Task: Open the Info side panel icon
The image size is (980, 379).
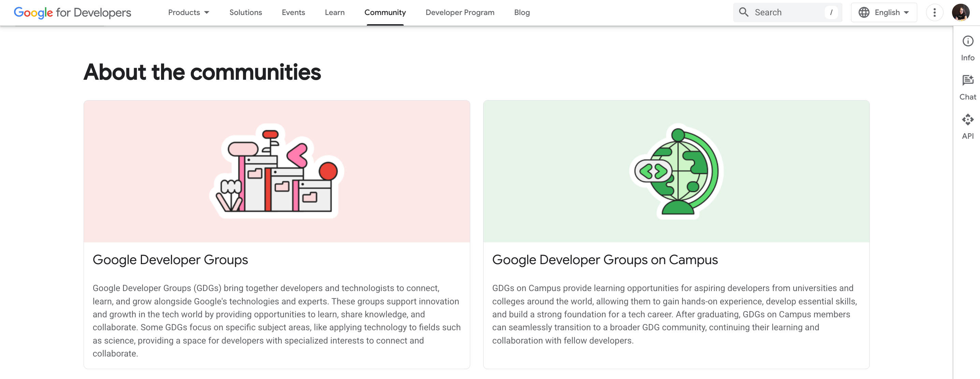Action: 967,41
